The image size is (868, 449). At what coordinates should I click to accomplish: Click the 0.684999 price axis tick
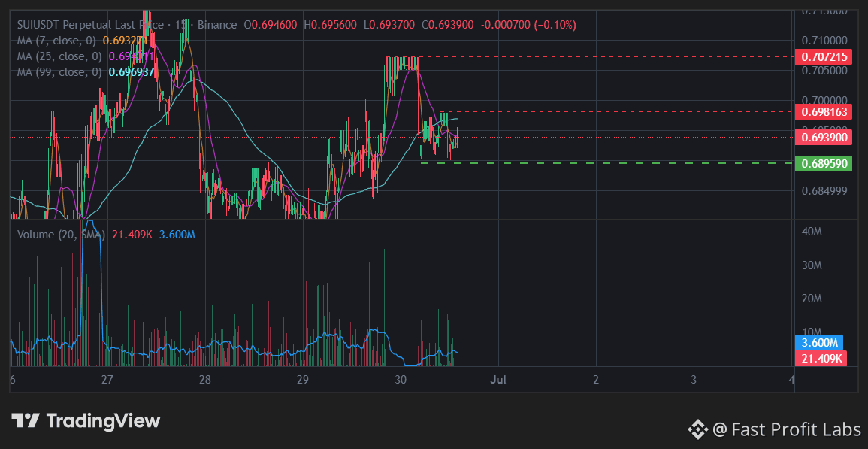point(825,191)
